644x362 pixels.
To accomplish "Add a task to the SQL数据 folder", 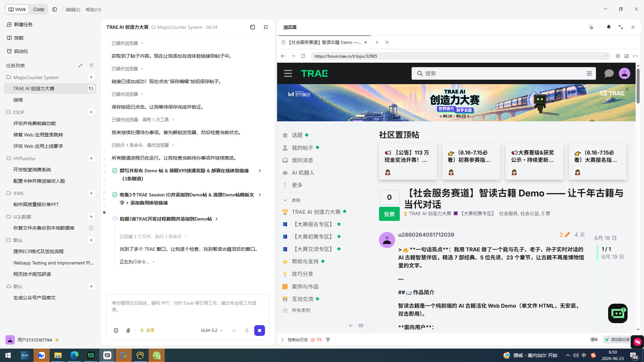I will [x=91, y=217].
